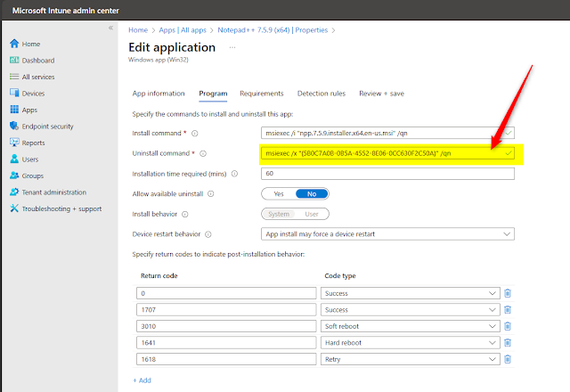Click return code field containing 0
570x392 pixels.
[x=226, y=293]
